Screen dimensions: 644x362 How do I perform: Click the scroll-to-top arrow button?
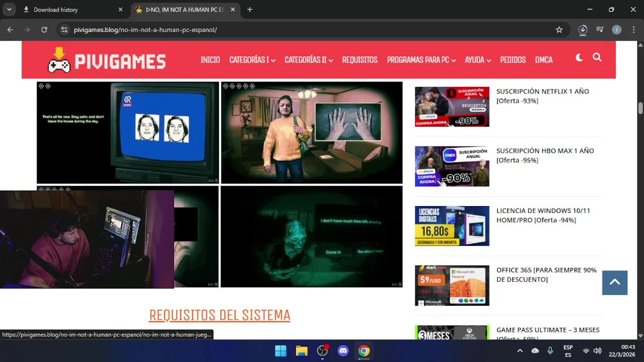coord(615,283)
